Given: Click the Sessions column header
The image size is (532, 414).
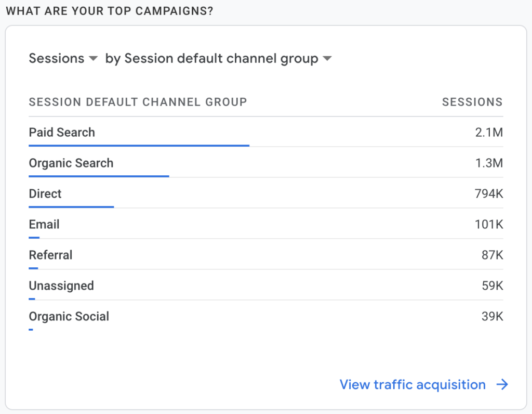Looking at the screenshot, I should tap(472, 102).
